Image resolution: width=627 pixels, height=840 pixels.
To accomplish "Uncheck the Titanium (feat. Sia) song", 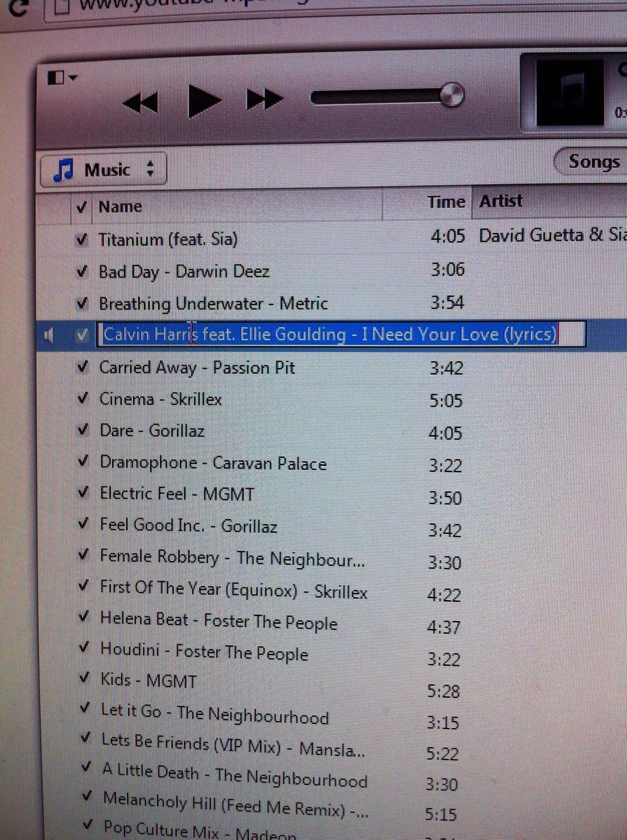I will [x=81, y=240].
